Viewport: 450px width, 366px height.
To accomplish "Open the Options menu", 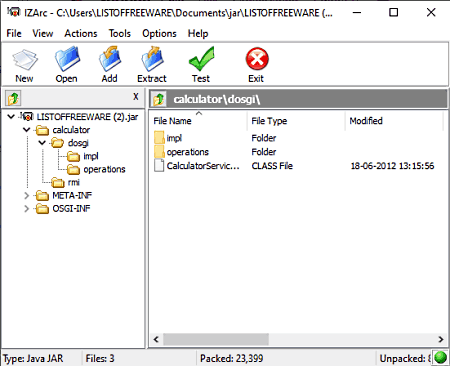I will point(159,33).
